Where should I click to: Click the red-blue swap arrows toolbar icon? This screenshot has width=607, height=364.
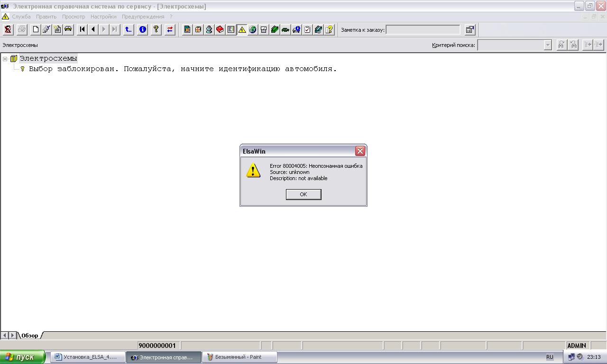170,30
